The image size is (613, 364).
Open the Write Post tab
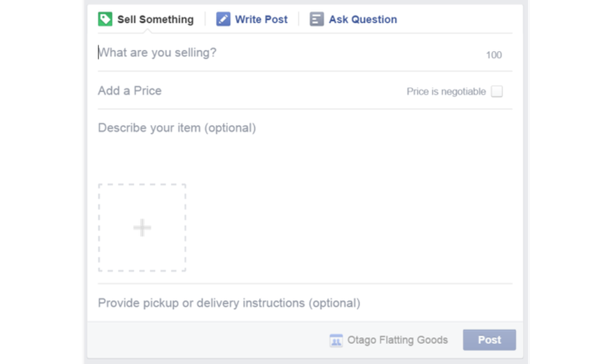tap(261, 19)
